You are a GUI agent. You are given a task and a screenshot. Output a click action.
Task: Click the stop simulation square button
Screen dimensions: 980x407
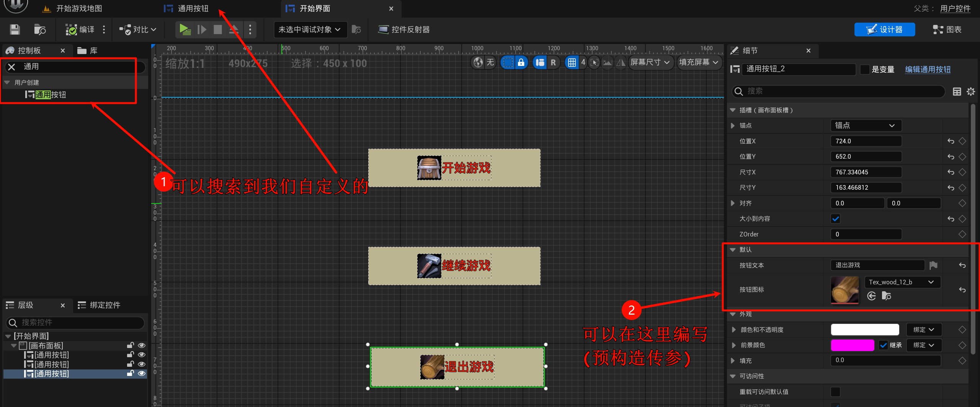pyautogui.click(x=217, y=30)
